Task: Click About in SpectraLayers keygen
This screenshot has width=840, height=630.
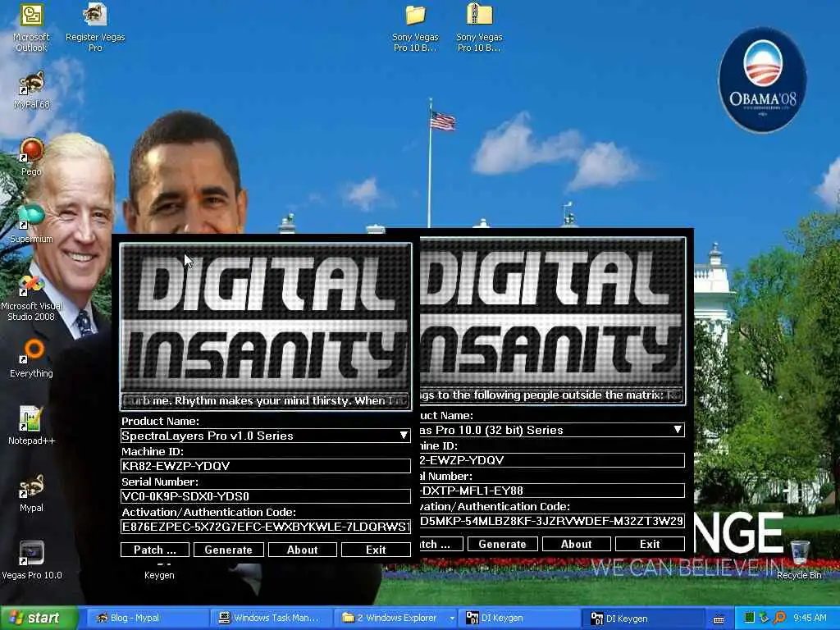Action: [302, 550]
